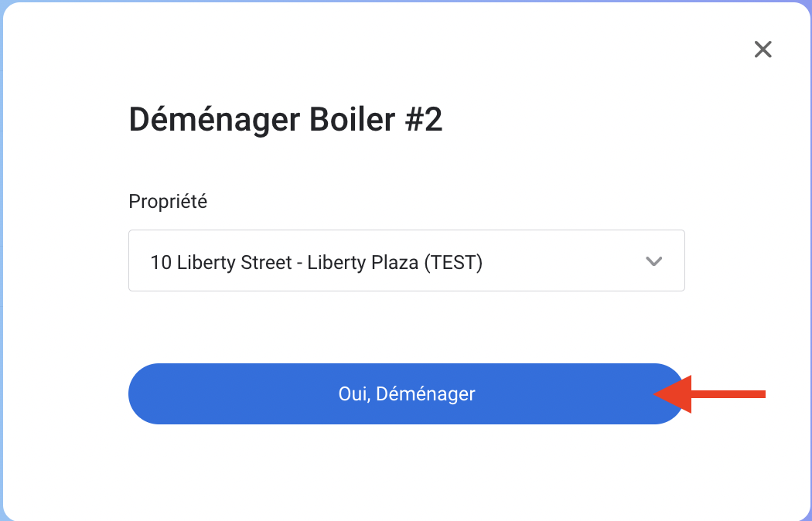This screenshot has width=812, height=521.
Task: Select the Liberty Plaza (TEST) value text
Action: coord(394,263)
